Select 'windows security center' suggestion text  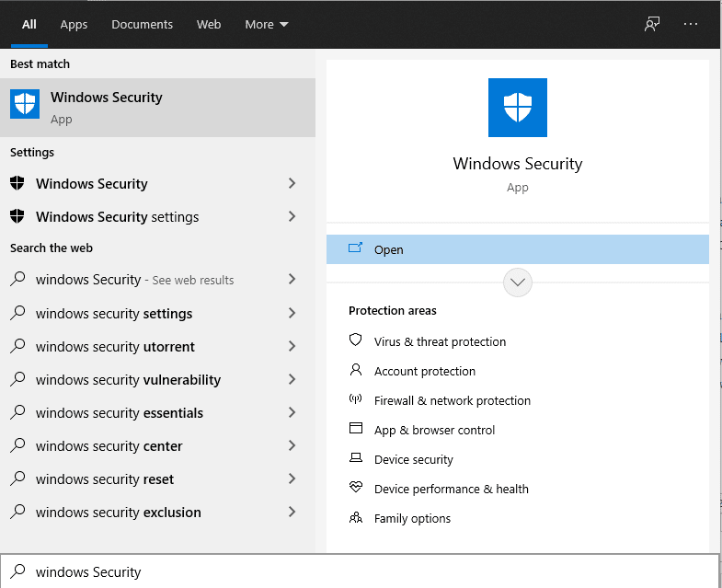click(109, 446)
